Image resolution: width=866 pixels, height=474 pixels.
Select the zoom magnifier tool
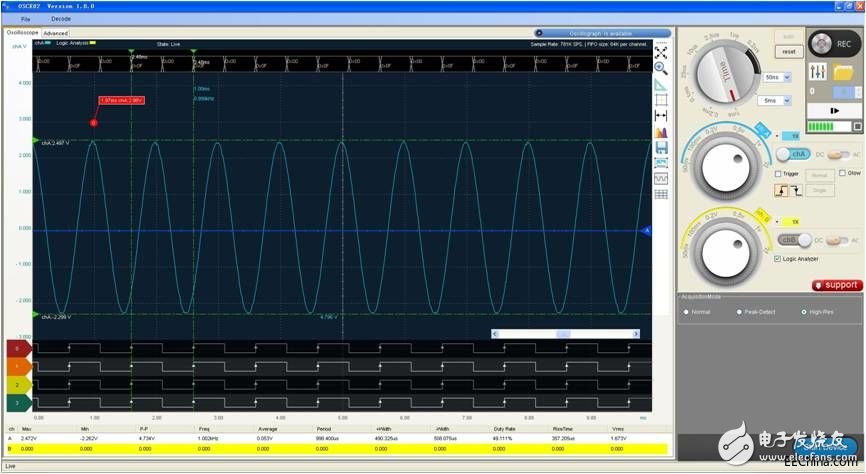point(661,68)
